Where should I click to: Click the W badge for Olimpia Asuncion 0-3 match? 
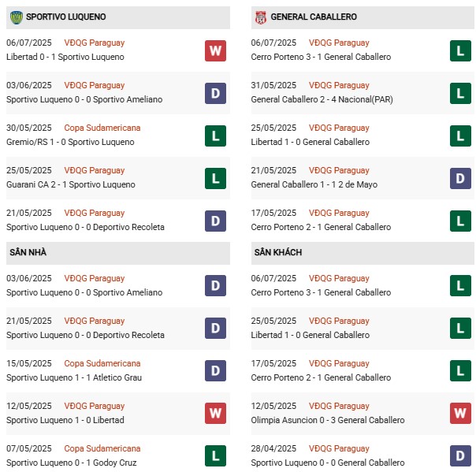tap(460, 414)
